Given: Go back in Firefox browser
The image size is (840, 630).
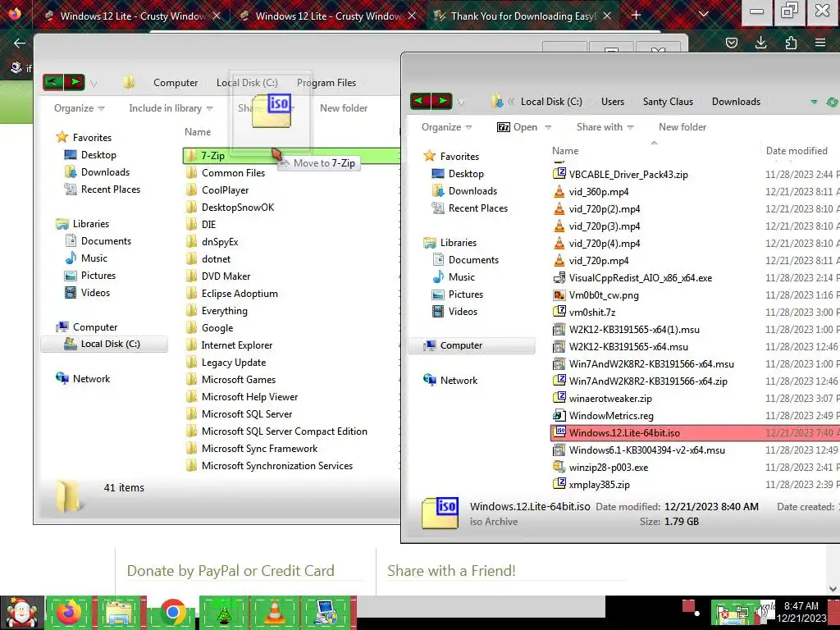Looking at the screenshot, I should pyautogui.click(x=20, y=43).
